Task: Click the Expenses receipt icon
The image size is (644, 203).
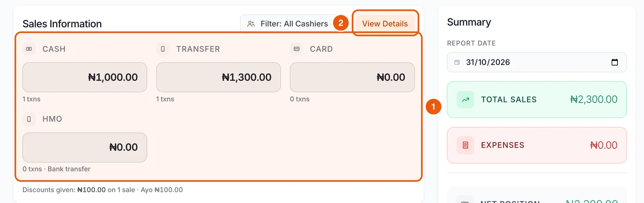Action: click(465, 145)
